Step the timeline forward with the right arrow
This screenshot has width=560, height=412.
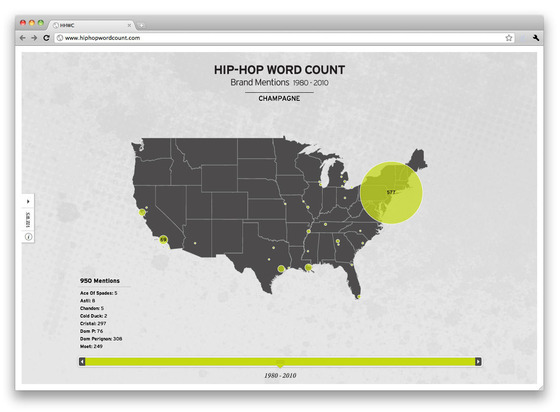(x=478, y=362)
